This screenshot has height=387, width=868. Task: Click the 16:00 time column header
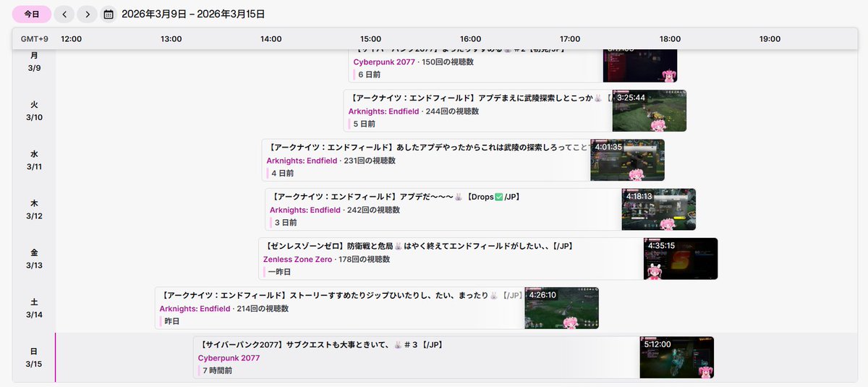(x=470, y=39)
